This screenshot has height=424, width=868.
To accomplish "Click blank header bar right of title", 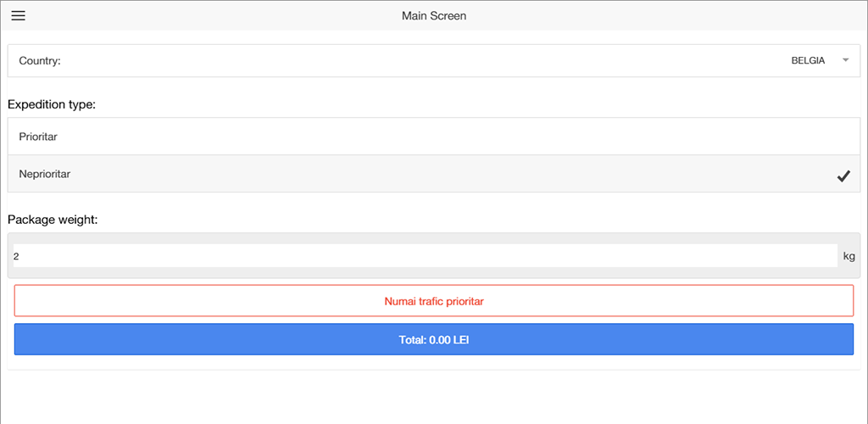I will click(x=678, y=16).
